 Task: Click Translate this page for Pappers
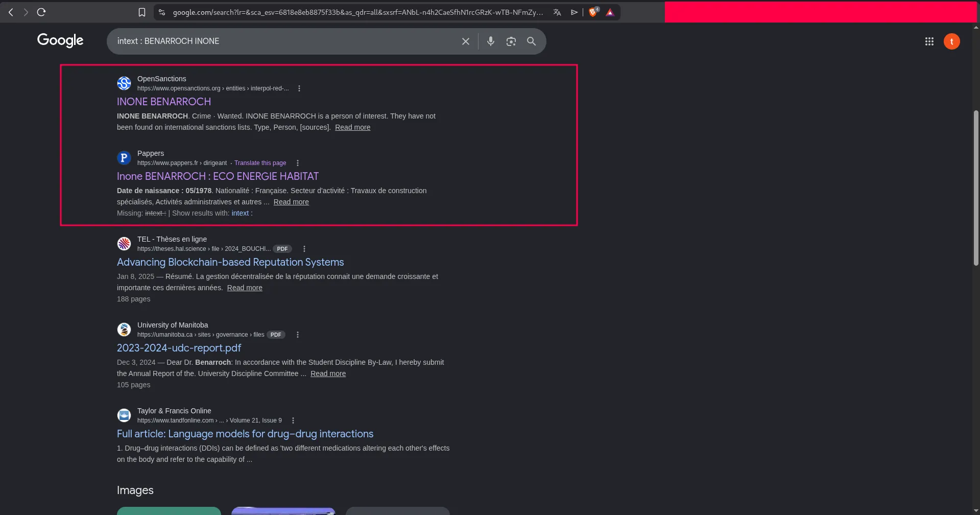coord(260,163)
